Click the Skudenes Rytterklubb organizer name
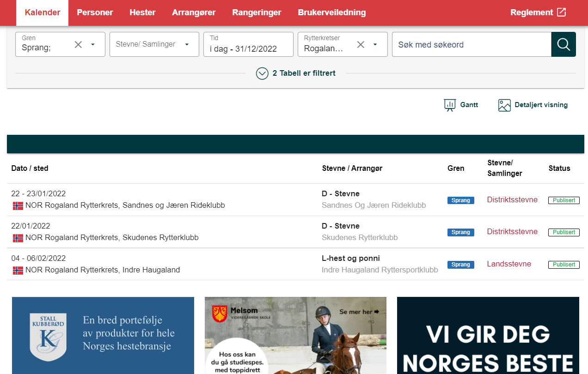588x374 pixels. tap(360, 237)
